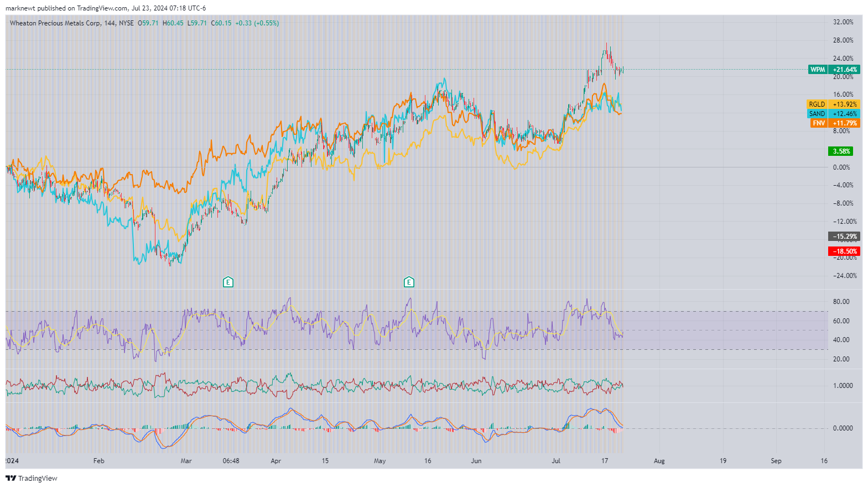Select the green WPM symbol tag
Screen dimensions: 868x488
818,70
